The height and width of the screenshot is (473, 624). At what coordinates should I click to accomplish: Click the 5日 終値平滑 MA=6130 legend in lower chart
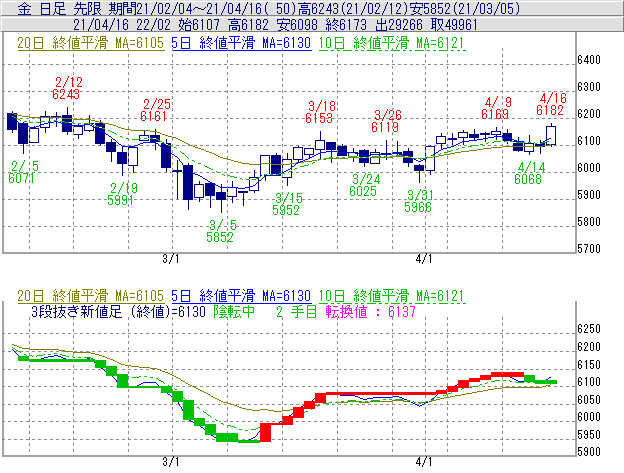pyautogui.click(x=241, y=296)
